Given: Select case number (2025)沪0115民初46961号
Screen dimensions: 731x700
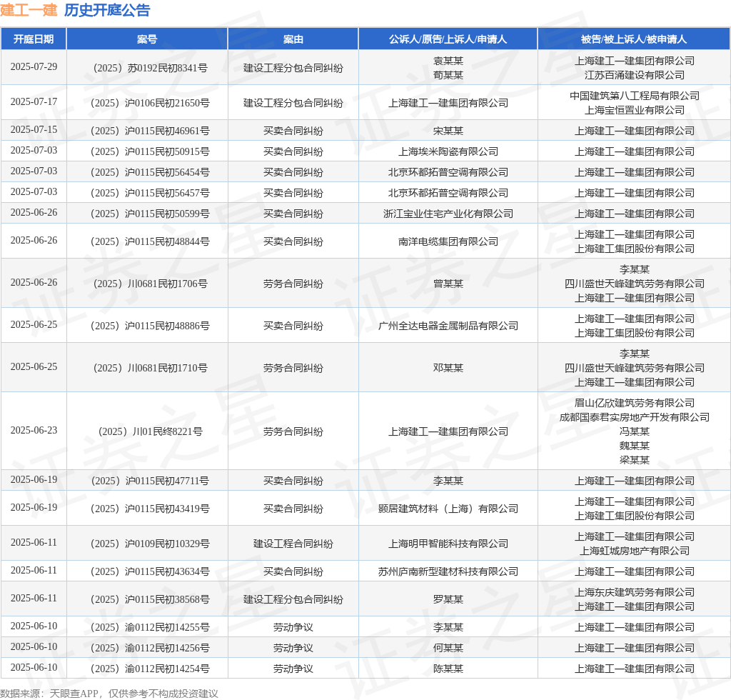Looking at the screenshot, I should tap(150, 131).
